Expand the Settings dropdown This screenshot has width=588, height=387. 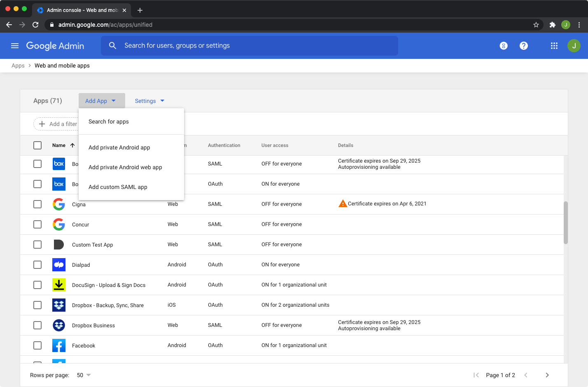point(150,101)
